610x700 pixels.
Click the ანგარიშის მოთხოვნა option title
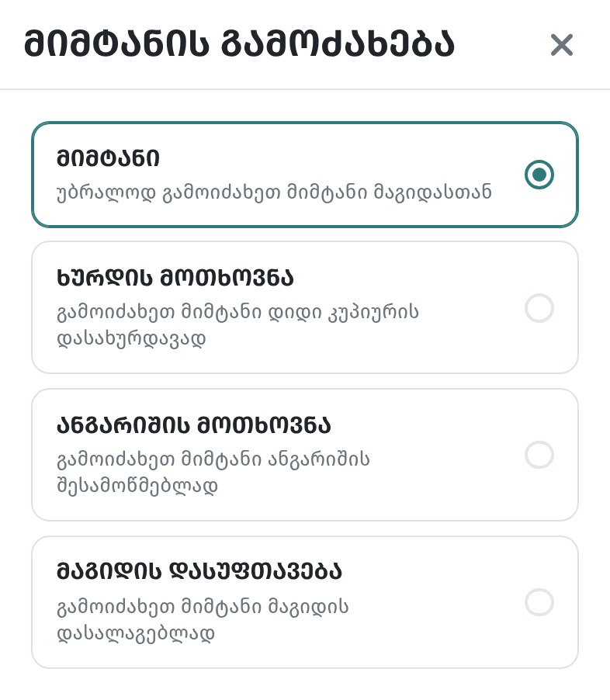(194, 425)
